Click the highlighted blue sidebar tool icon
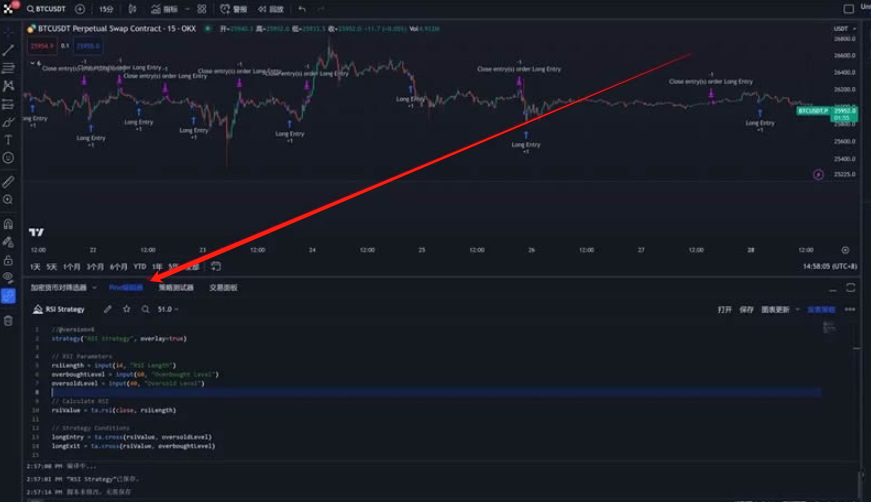871x502 pixels. pyautogui.click(x=8, y=296)
